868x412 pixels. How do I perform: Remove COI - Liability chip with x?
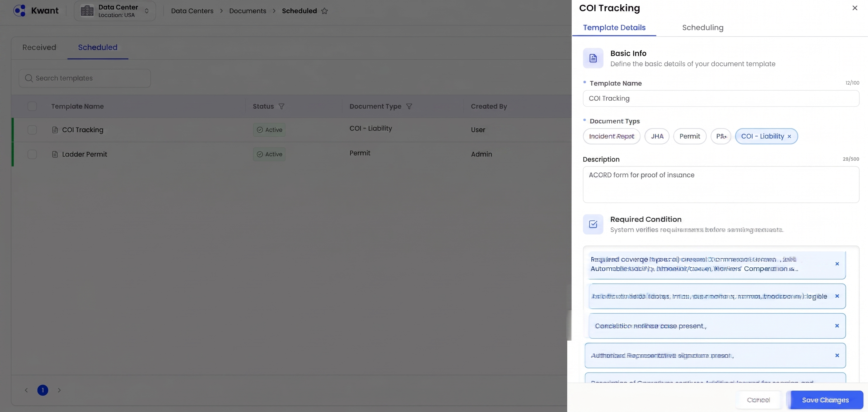[x=789, y=137]
